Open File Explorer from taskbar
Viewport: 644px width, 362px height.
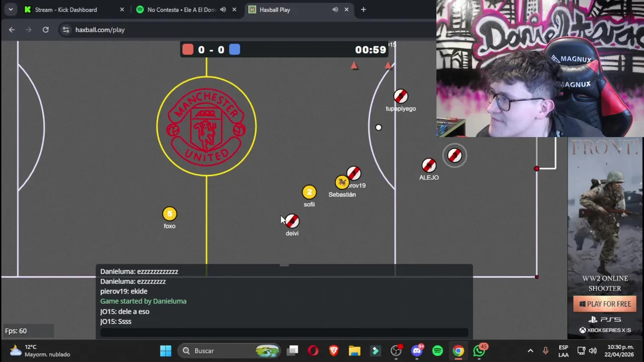pyautogui.click(x=355, y=350)
